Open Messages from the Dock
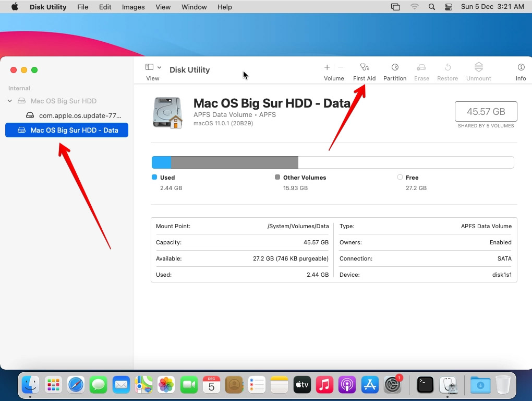 (99, 385)
